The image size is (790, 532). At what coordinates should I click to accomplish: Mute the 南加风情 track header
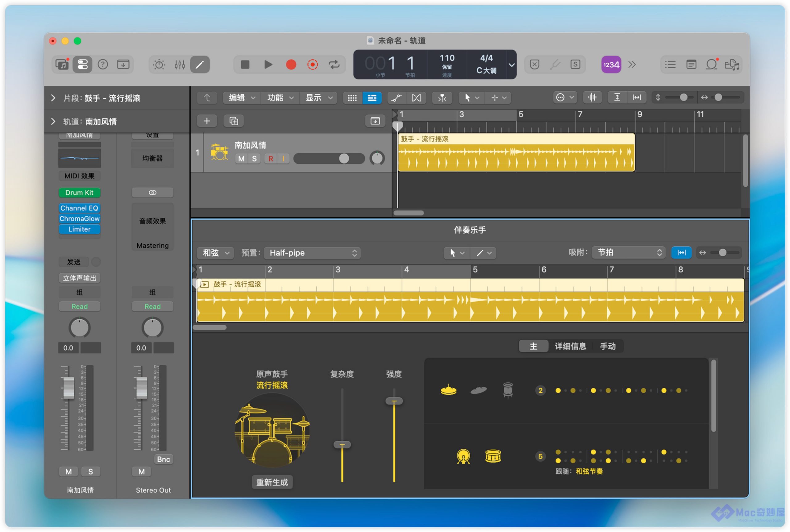point(241,159)
